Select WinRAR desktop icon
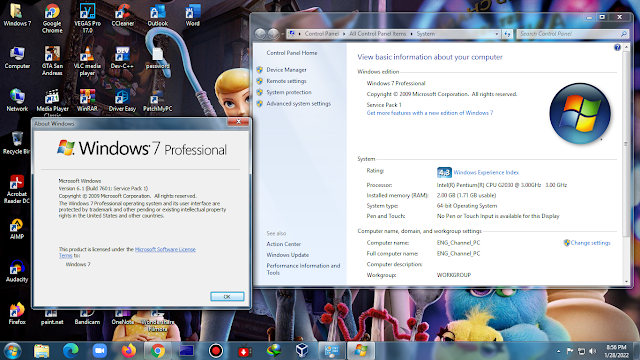 coord(87,100)
